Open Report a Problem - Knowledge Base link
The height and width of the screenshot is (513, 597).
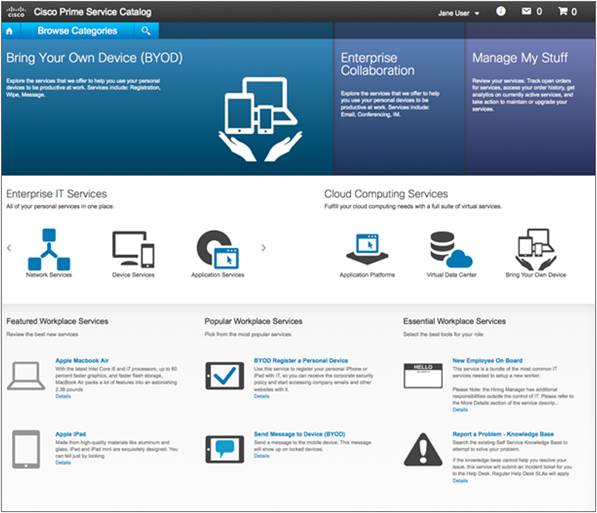tap(503, 434)
